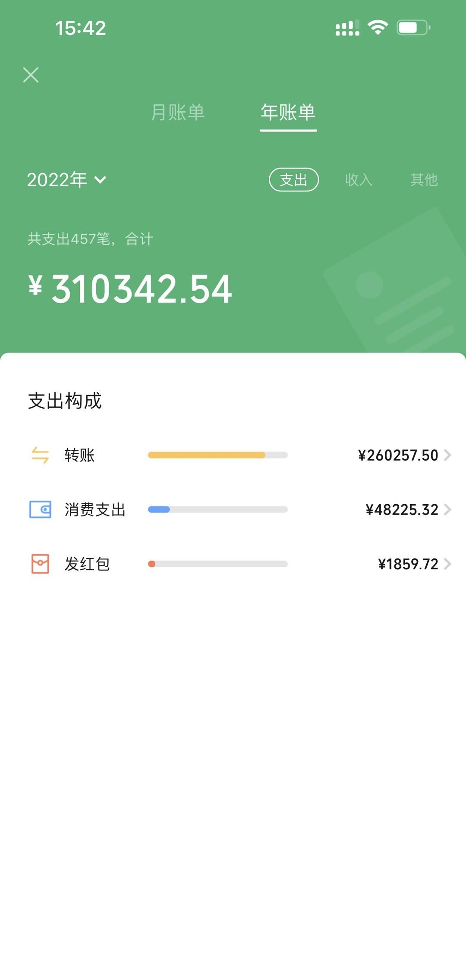Tap the battery status icon
The image size is (466, 980).
pos(413,28)
